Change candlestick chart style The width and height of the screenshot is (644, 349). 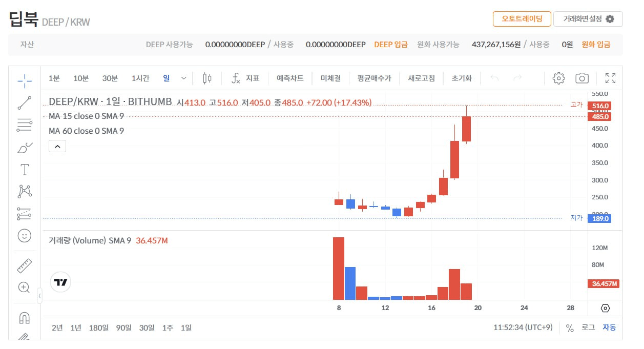[x=207, y=78]
